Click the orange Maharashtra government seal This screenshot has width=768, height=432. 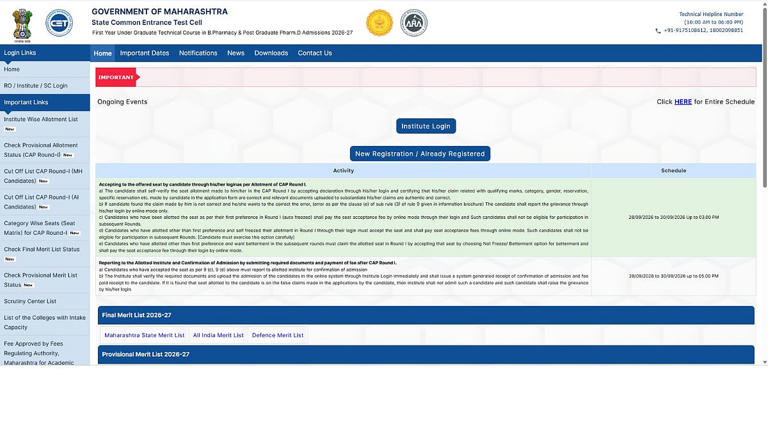(379, 23)
